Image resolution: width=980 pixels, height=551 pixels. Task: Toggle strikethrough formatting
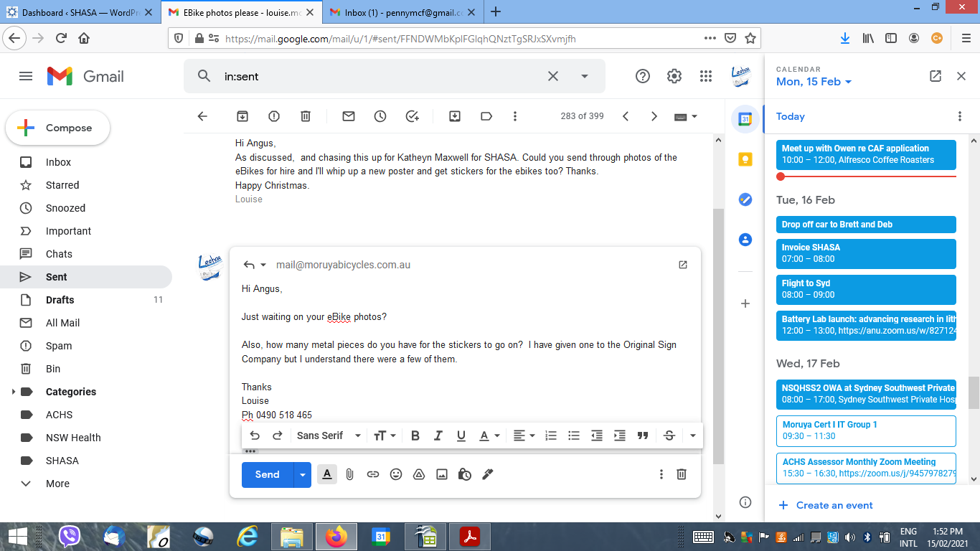[669, 435]
